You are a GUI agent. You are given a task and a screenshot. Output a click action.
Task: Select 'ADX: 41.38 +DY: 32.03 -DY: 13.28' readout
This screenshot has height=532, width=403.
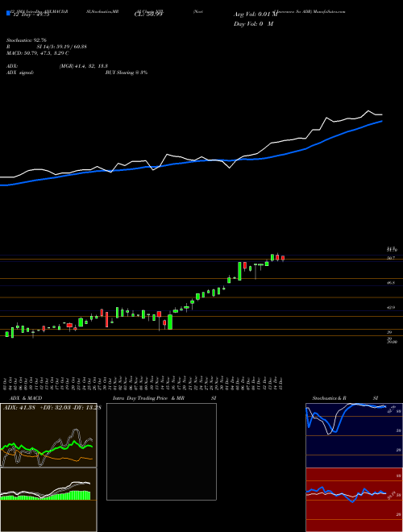(52, 408)
